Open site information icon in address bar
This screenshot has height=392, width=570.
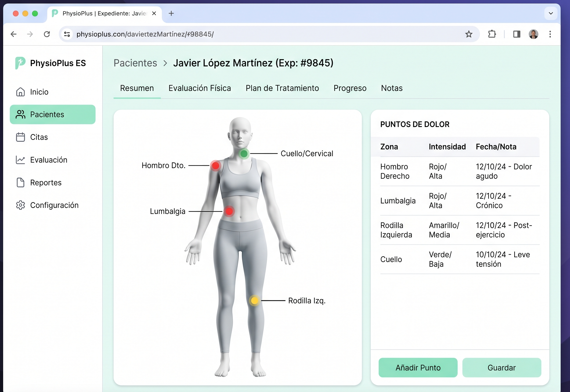67,34
